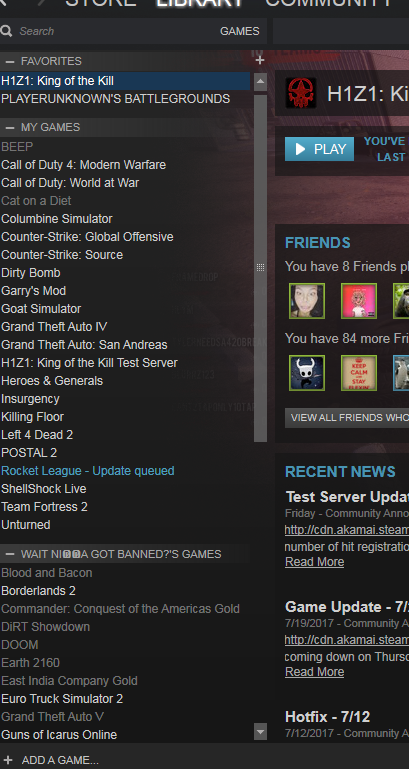Collapse the shared library games category

(x=10, y=554)
